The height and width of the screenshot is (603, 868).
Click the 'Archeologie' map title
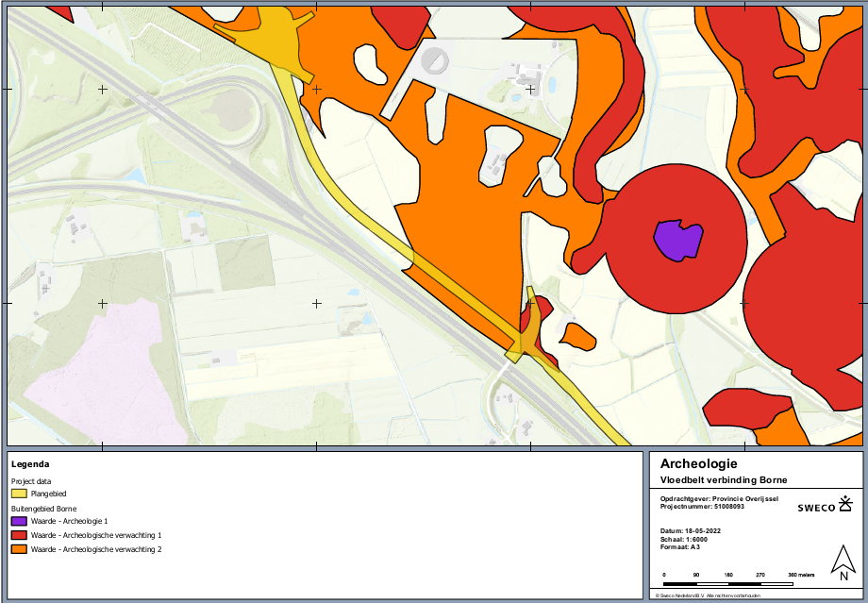[x=698, y=464]
